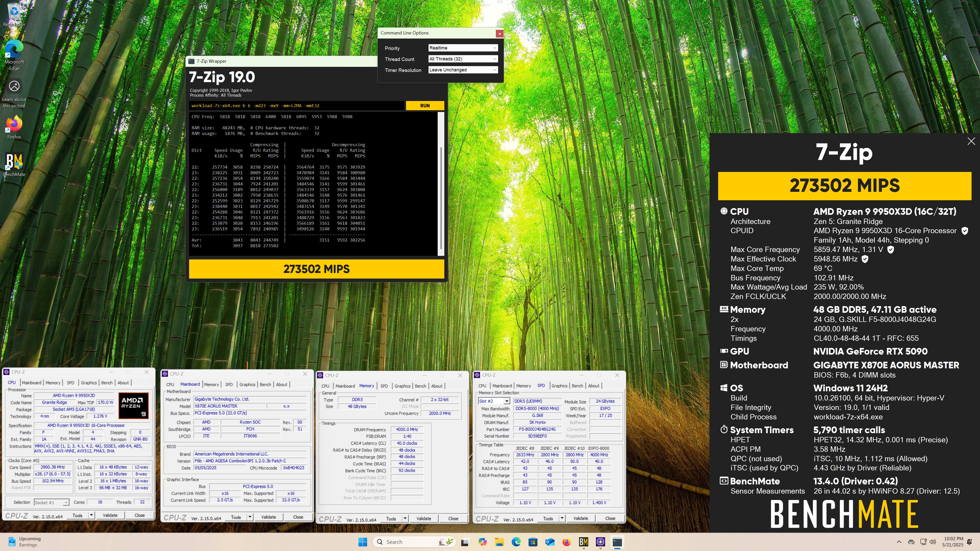Open the network status tray icon
The image size is (980, 551).
(923, 542)
